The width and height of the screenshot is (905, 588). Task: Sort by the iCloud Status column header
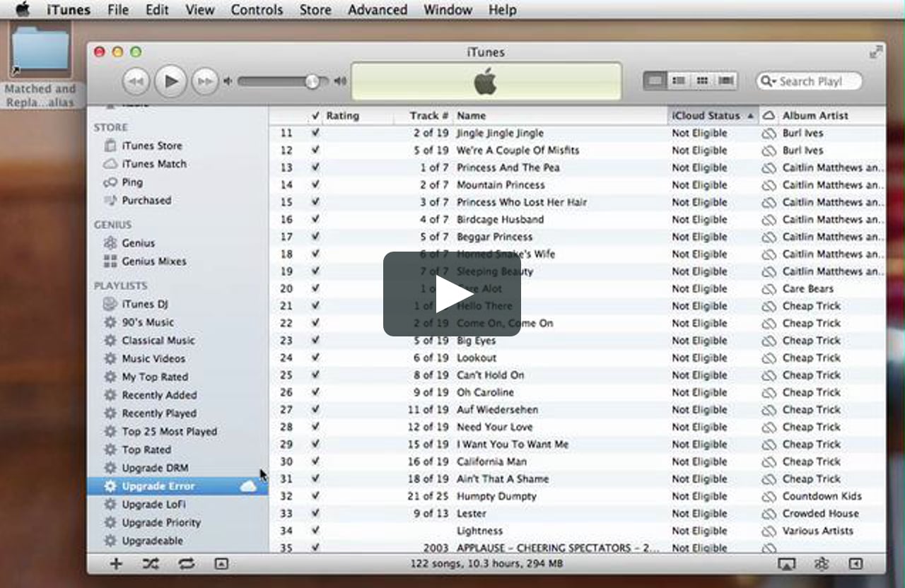pyautogui.click(x=713, y=116)
